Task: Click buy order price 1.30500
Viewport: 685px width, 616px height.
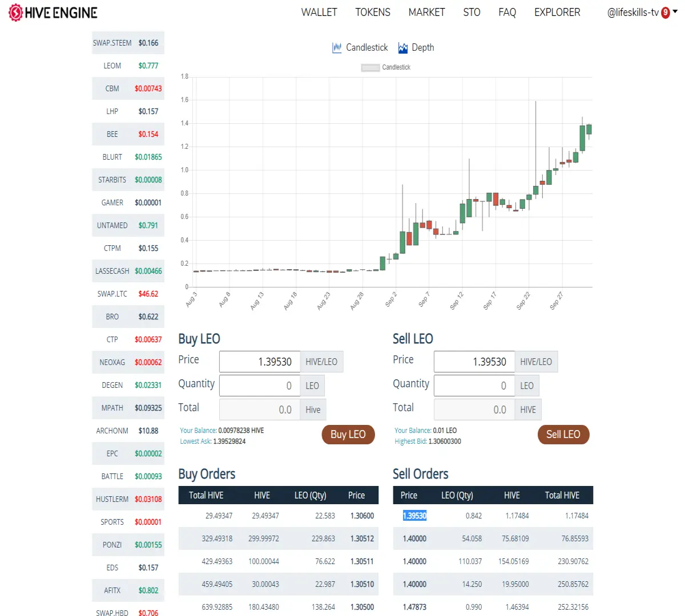Action: (362, 607)
